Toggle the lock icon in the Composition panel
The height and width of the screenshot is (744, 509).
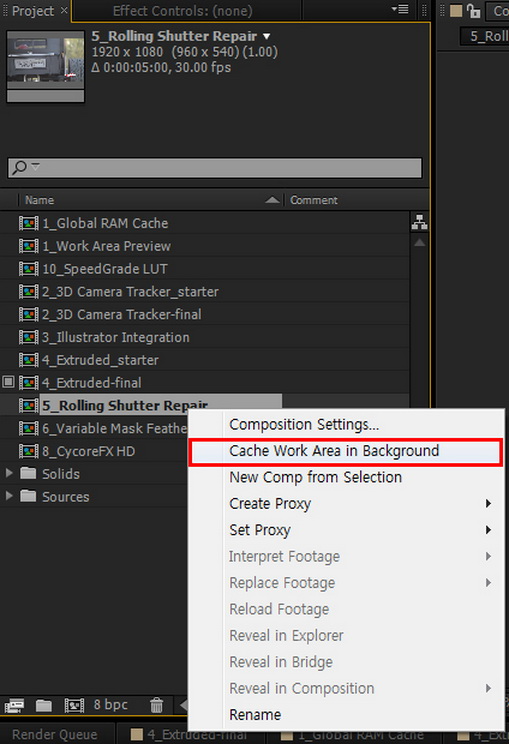click(x=473, y=10)
